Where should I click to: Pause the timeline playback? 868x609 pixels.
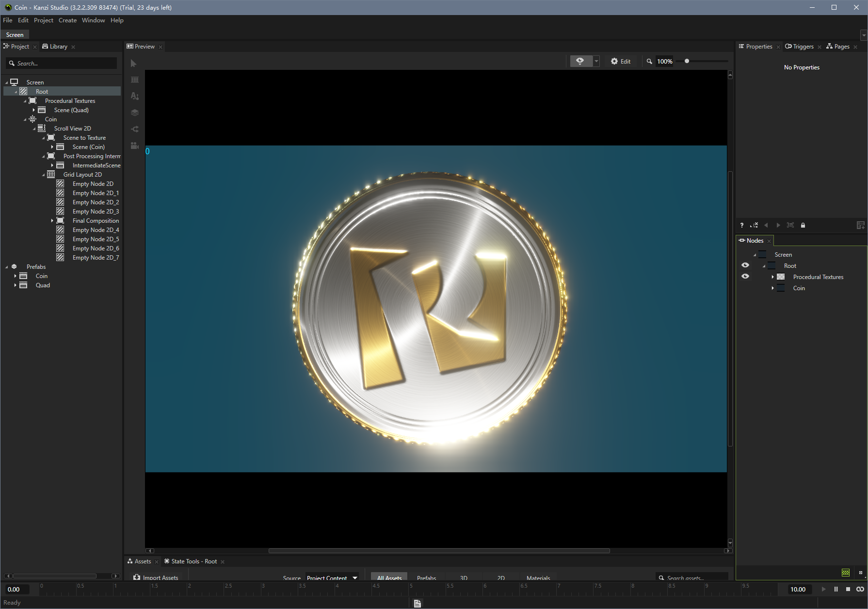tap(836, 589)
